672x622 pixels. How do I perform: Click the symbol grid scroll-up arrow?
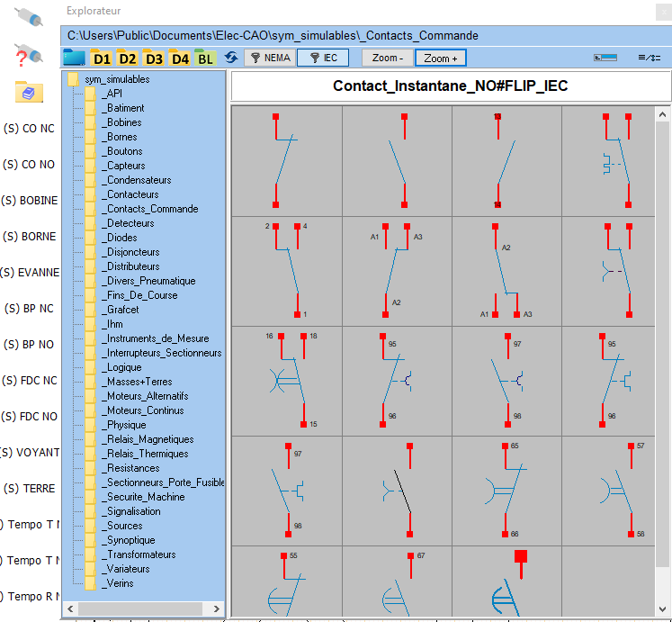coord(663,114)
